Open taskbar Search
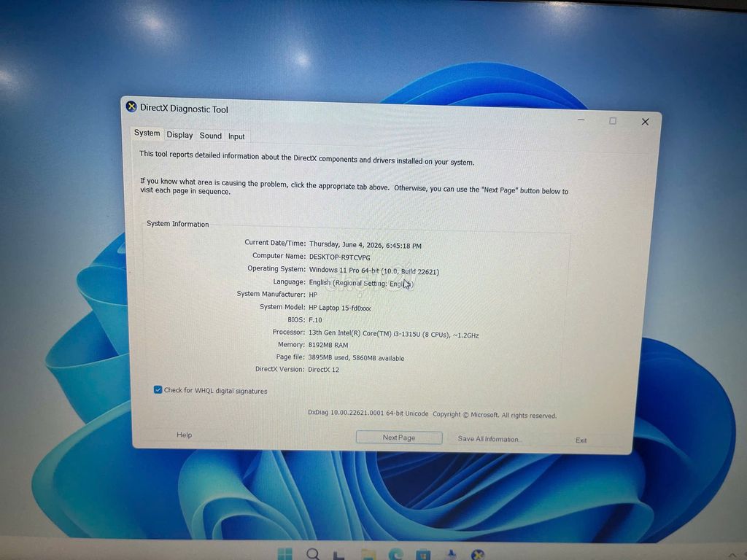This screenshot has width=747, height=560. (313, 554)
